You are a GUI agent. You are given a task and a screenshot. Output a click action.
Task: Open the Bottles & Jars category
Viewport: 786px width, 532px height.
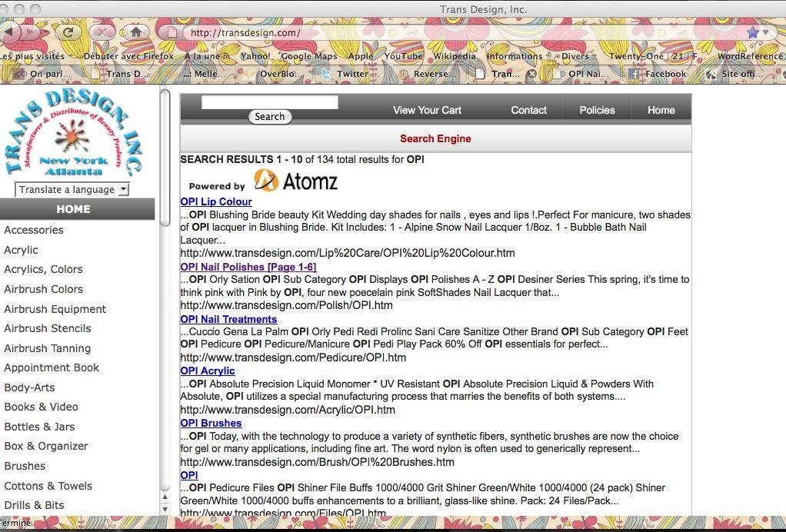39,427
